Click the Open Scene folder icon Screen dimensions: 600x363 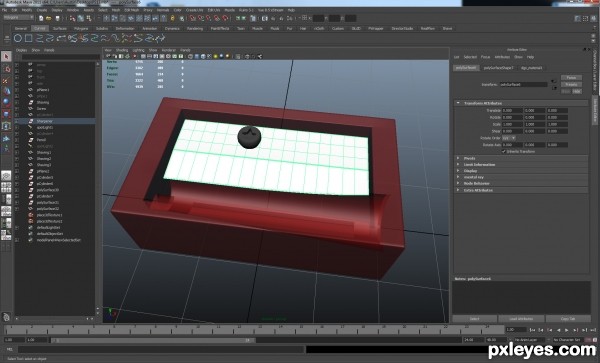pyautogui.click(x=49, y=18)
